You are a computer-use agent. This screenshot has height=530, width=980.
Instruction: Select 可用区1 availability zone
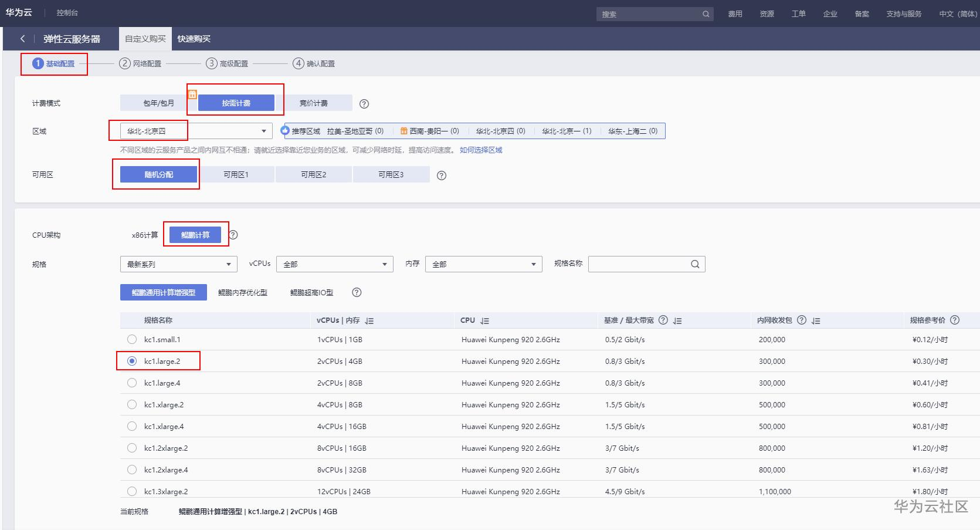coord(236,174)
